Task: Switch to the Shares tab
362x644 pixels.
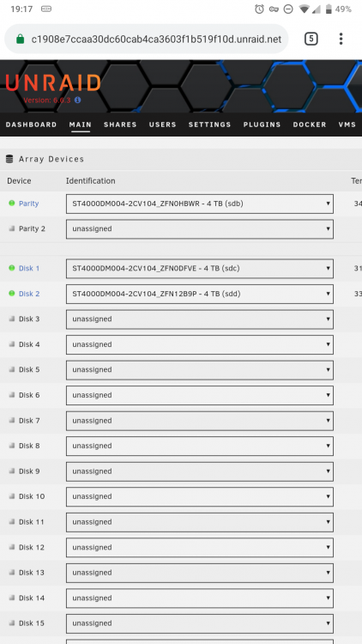Action: click(x=120, y=125)
